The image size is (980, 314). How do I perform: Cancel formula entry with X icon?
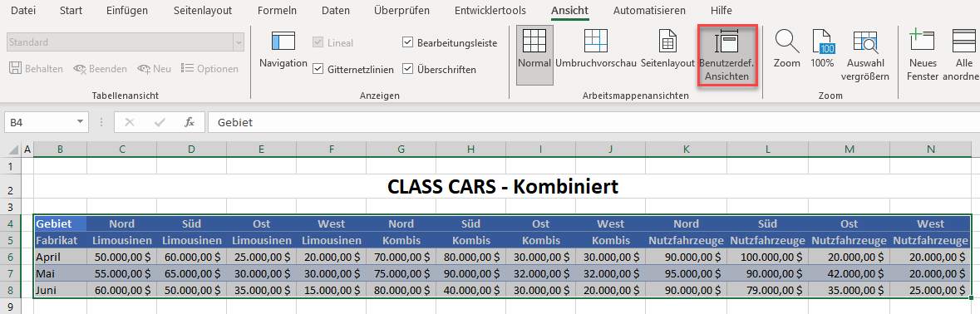[130, 122]
